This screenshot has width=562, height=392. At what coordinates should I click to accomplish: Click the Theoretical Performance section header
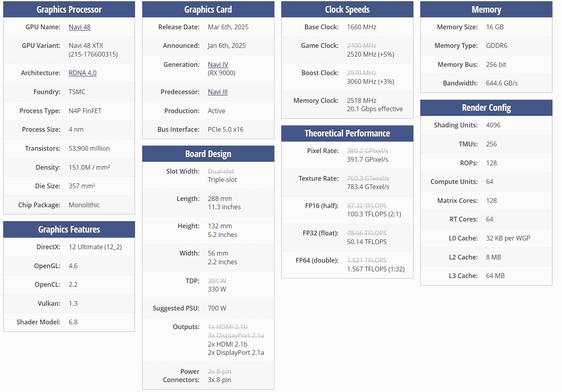tap(347, 133)
